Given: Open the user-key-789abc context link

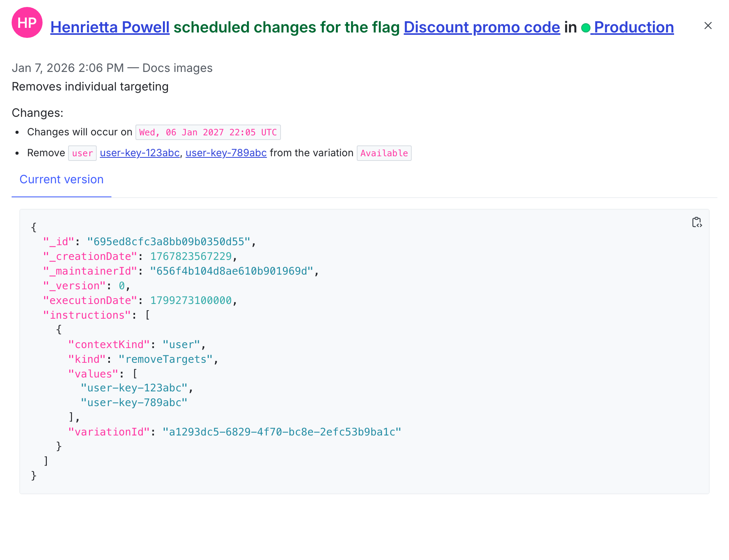Looking at the screenshot, I should pyautogui.click(x=226, y=153).
